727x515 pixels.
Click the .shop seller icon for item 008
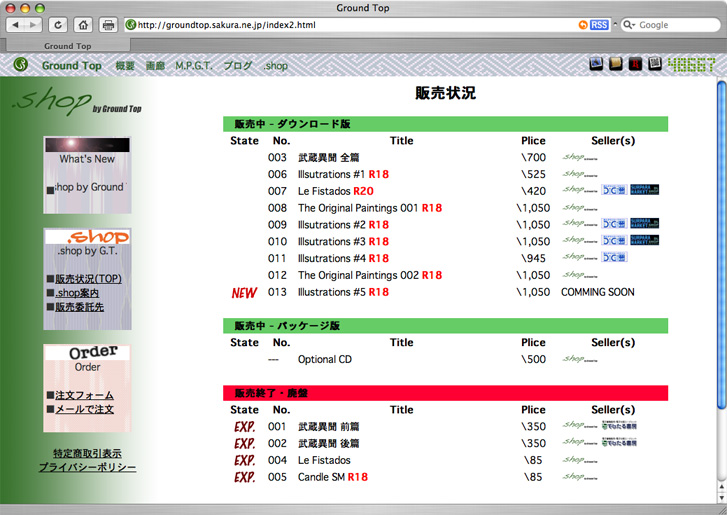point(580,208)
